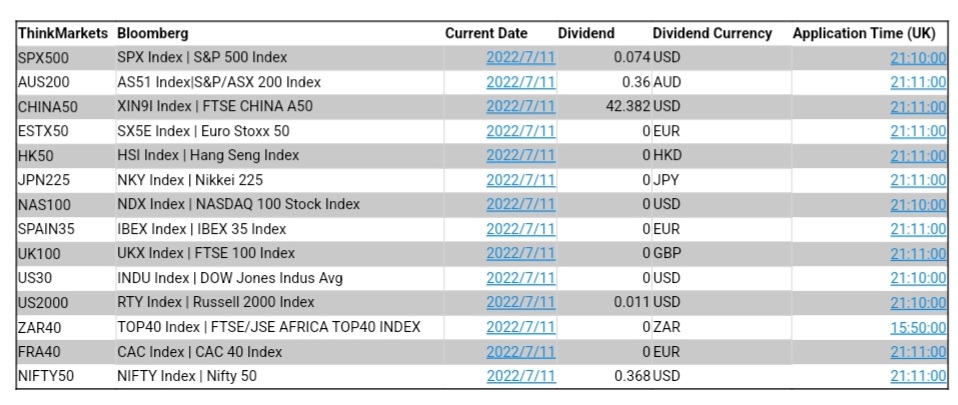Viewport: 958px width, 405px height.
Task: Select the US30 DOW Jones Indus Avg cell
Action: [230, 278]
